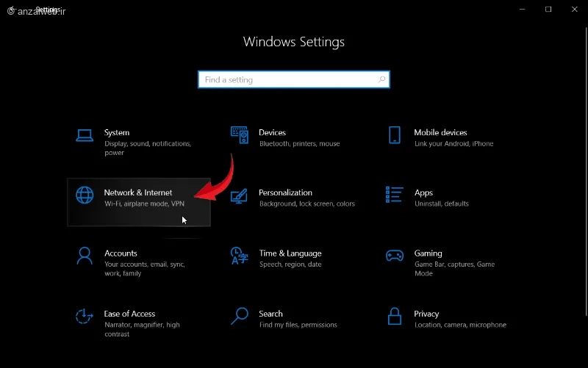This screenshot has height=368, width=588.
Task: Open Ease of Access settings title
Action: 129,314
